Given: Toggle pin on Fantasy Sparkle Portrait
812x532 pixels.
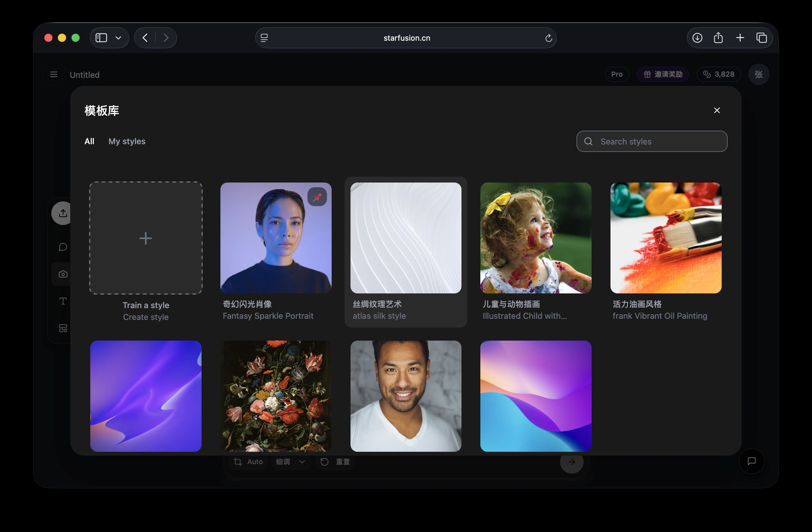Looking at the screenshot, I should (x=317, y=197).
